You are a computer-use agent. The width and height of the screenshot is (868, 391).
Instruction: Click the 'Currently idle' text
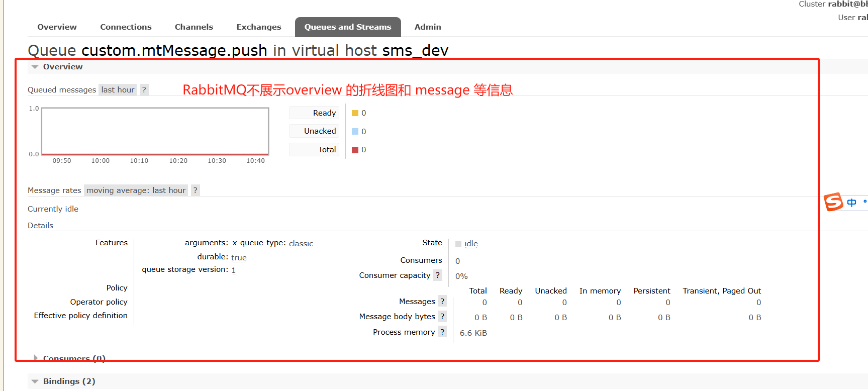coord(53,209)
